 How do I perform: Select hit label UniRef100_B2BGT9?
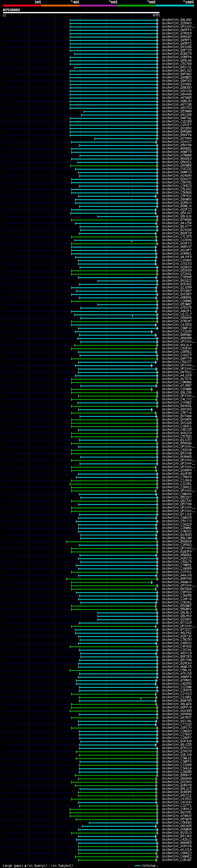coord(177,54)
